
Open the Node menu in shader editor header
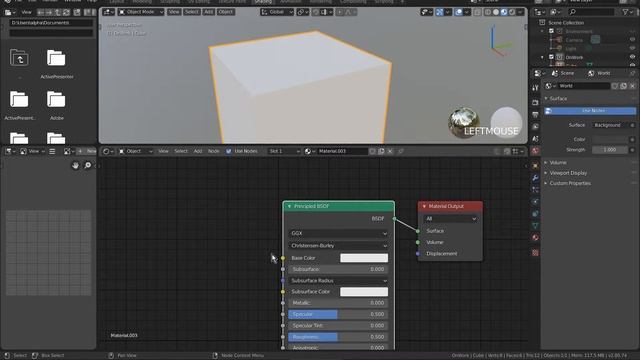tap(214, 151)
